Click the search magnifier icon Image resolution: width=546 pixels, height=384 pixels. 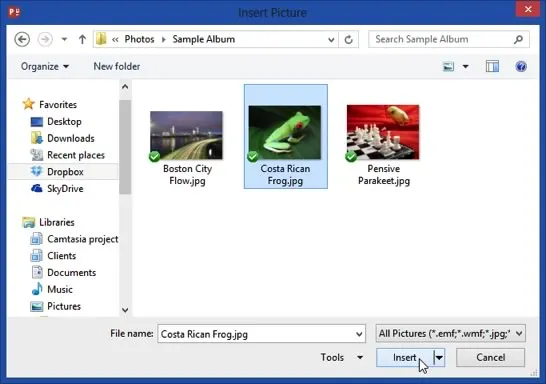point(518,39)
